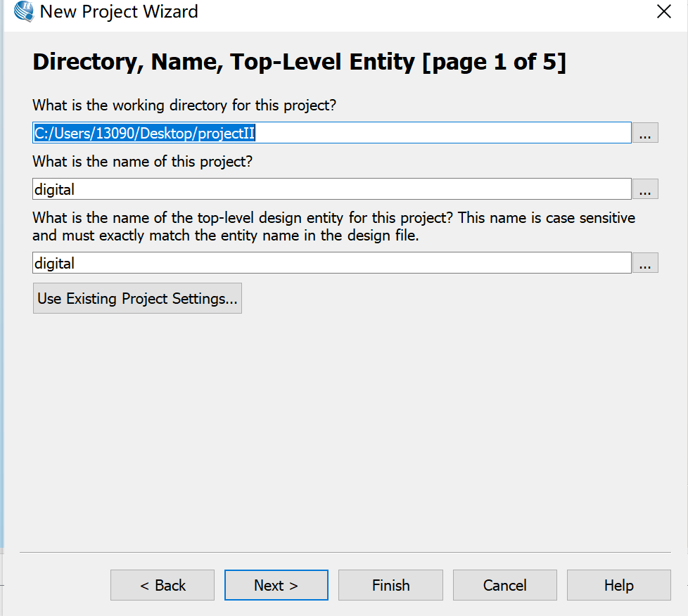The image size is (688, 616).
Task: Click the working directory question label
Action: pos(184,105)
